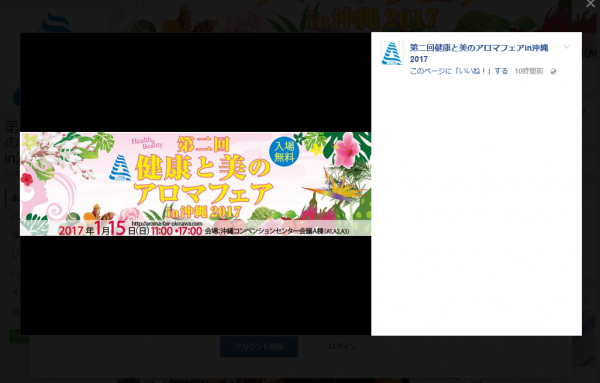Open the page's profile picture thumbnail
The height and width of the screenshot is (383, 600).
tap(392, 53)
